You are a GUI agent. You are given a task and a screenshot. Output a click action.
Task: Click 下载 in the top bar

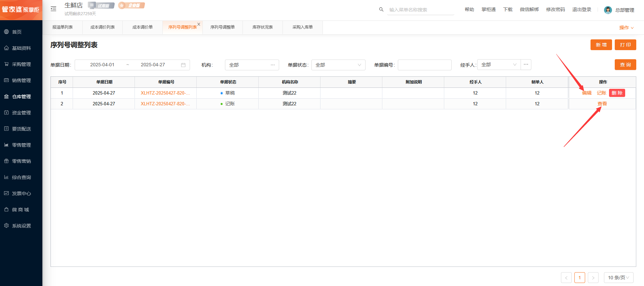tap(508, 9)
